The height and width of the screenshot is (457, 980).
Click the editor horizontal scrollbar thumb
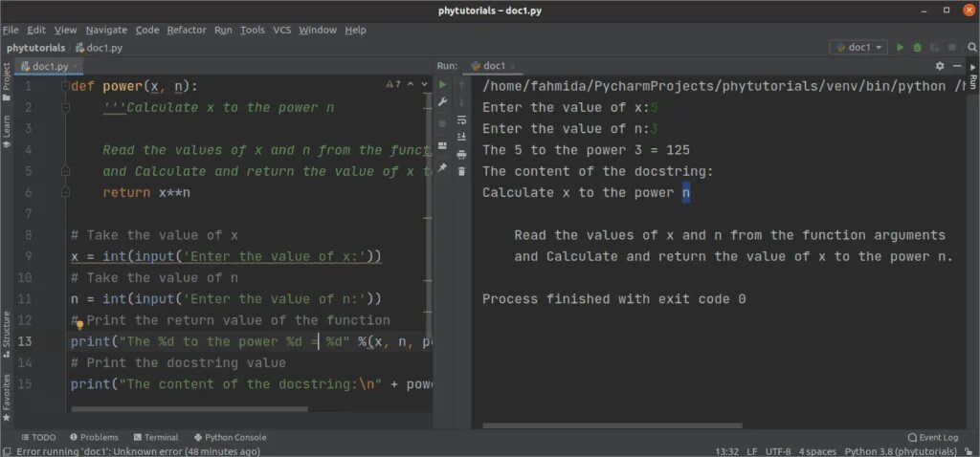(189, 409)
